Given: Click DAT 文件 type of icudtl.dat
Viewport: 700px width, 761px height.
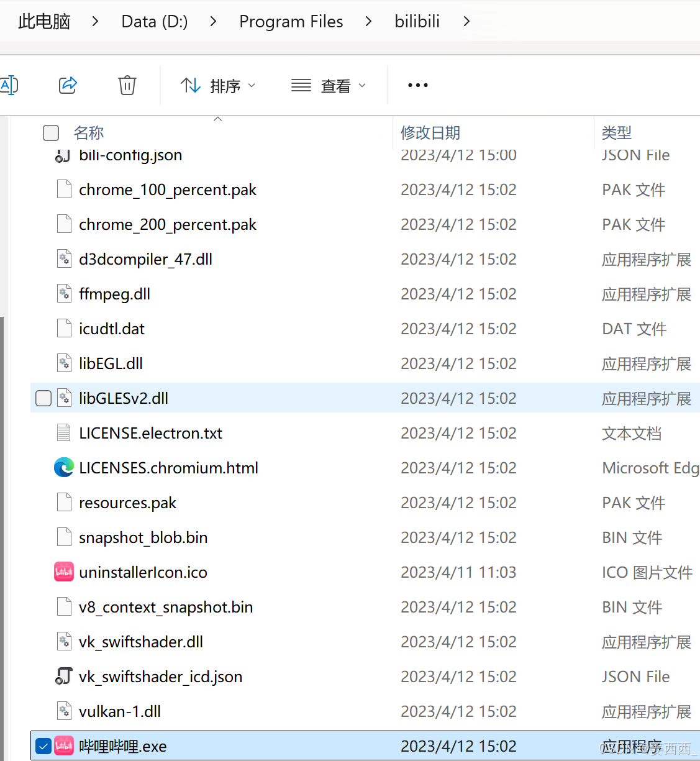Looking at the screenshot, I should tap(634, 329).
